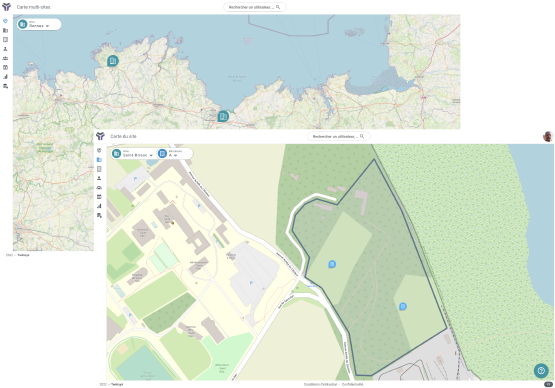Click the small dark badge at bottom-right corner

click(548, 384)
